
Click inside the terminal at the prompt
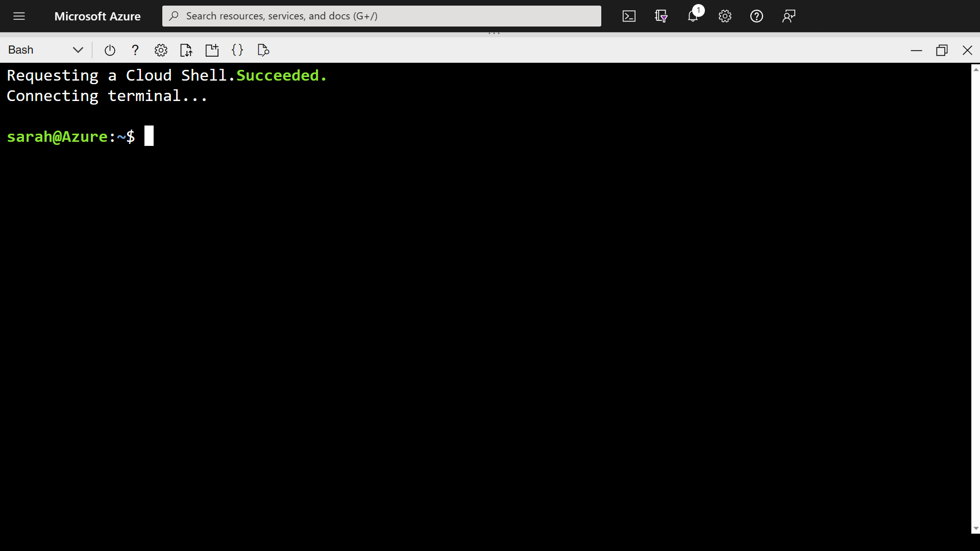pos(149,136)
